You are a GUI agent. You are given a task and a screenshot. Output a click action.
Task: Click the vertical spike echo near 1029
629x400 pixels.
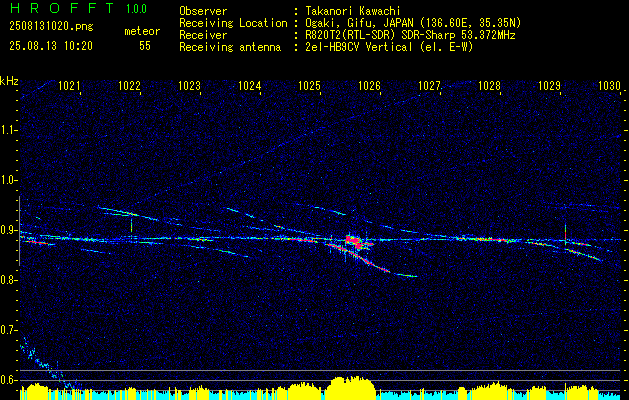(565, 234)
